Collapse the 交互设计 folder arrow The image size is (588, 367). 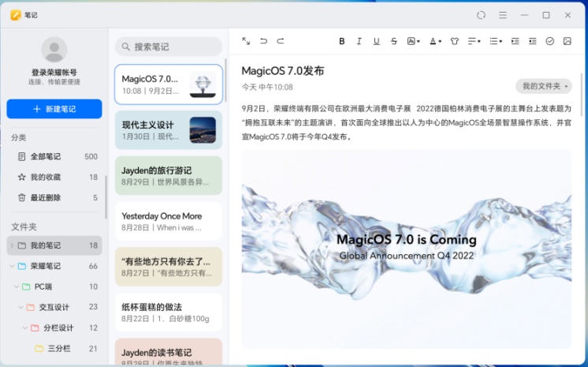pyautogui.click(x=20, y=307)
